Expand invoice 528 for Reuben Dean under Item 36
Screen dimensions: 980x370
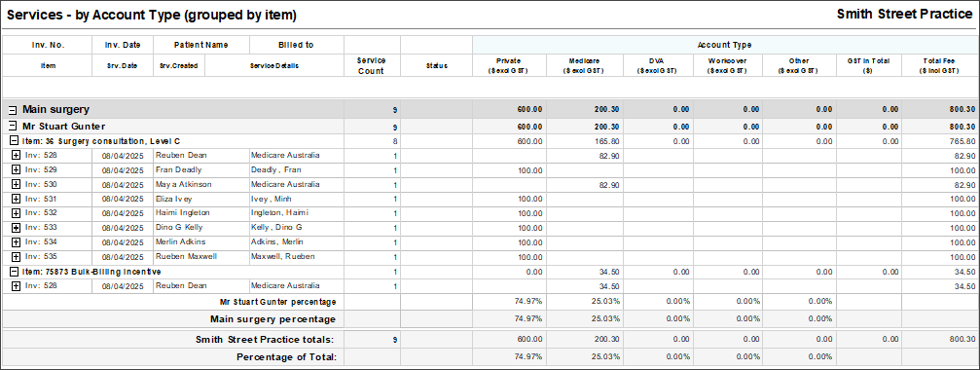(17, 155)
